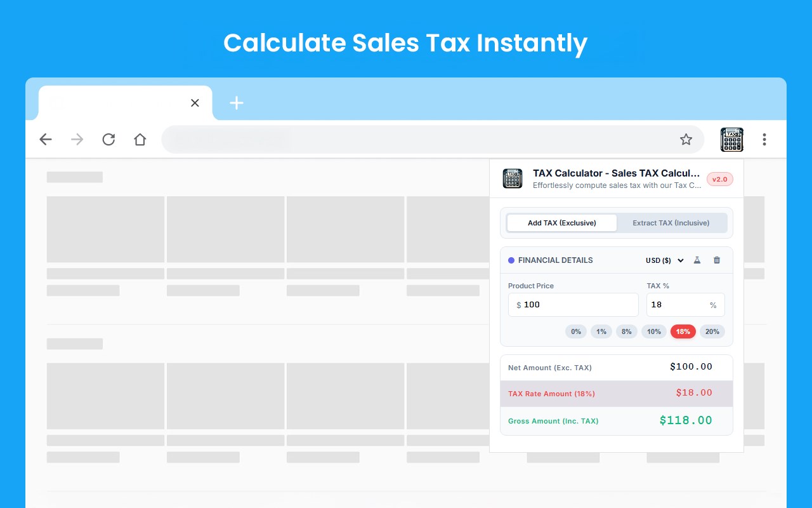Click the TAX % input field
This screenshot has width=812, height=508.
[x=686, y=305]
